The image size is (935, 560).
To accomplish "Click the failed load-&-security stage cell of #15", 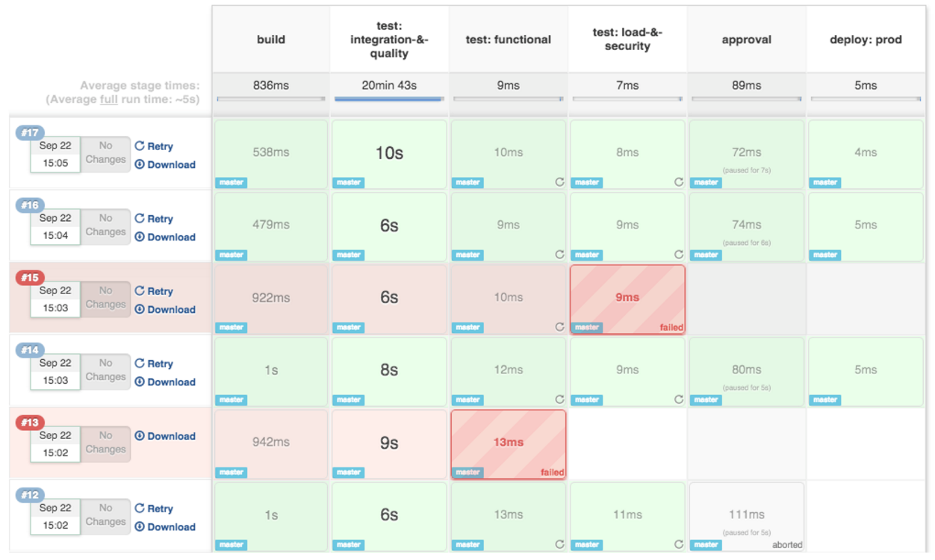I will 627,298.
